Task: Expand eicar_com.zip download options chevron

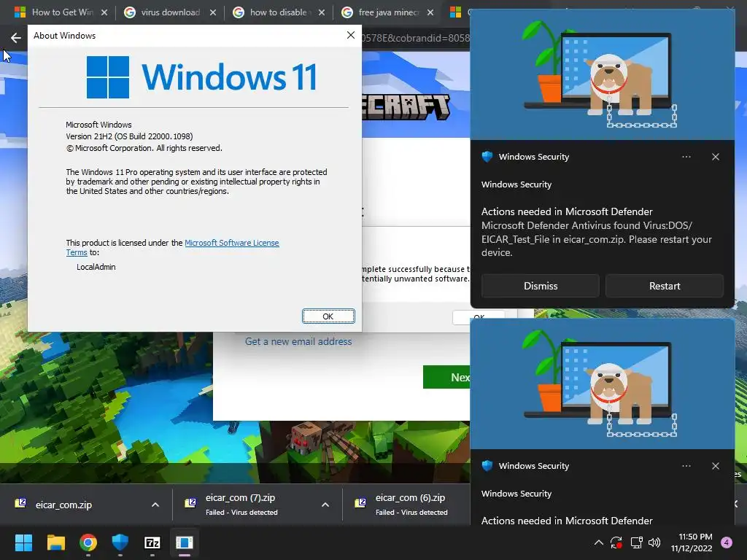Action: (x=155, y=505)
